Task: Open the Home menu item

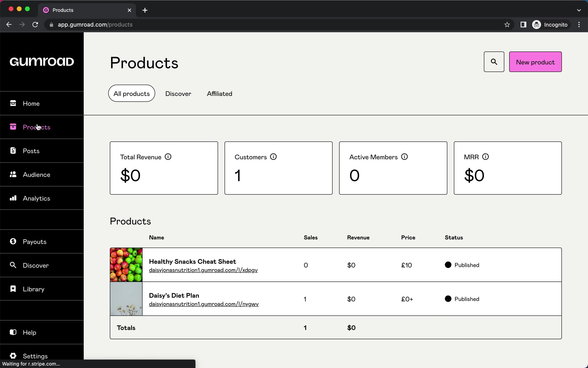Action: (42, 103)
